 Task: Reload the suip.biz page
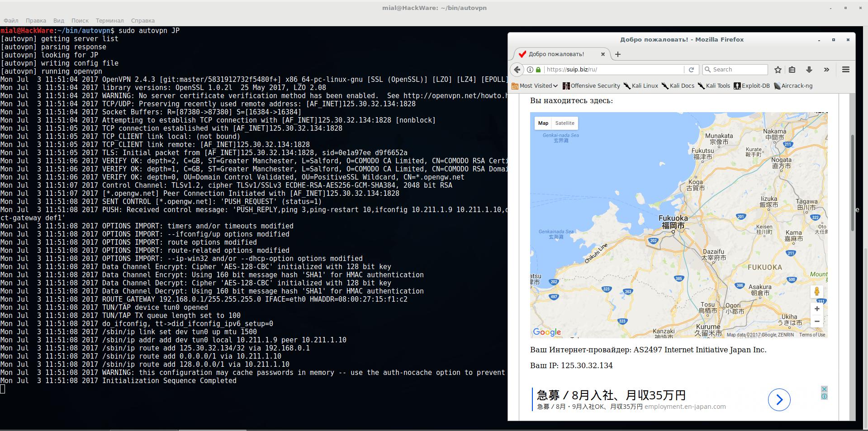[x=691, y=70]
